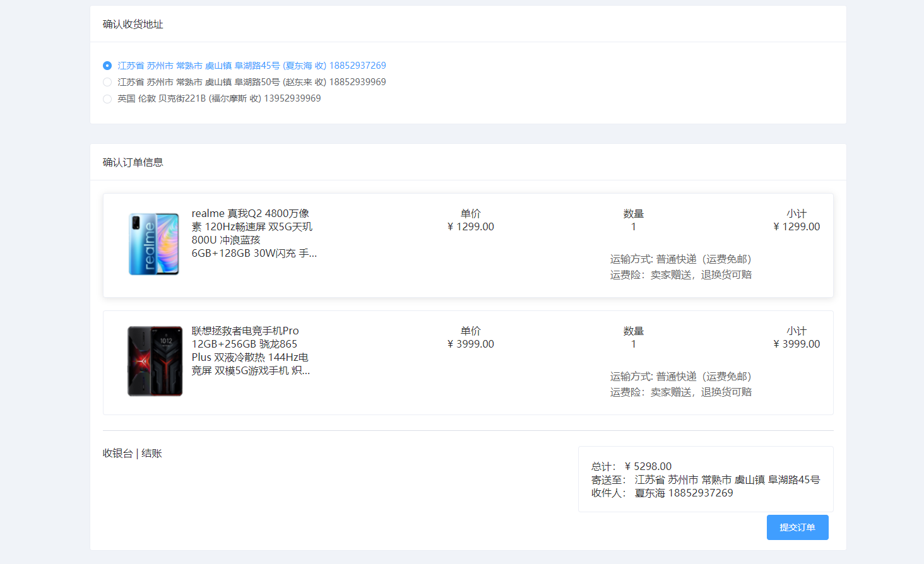Click the 总计 ¥ 5298.00 total
The image size is (924, 564).
(x=631, y=467)
